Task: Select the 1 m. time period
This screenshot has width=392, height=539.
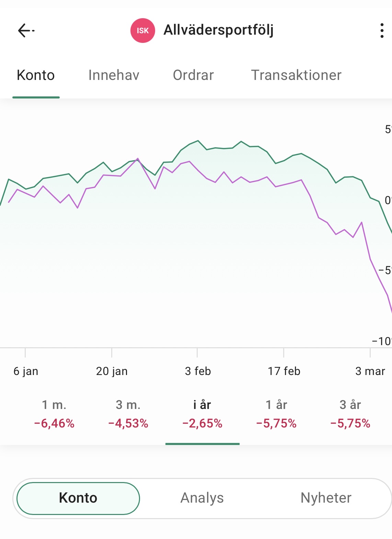Action: pyautogui.click(x=54, y=414)
